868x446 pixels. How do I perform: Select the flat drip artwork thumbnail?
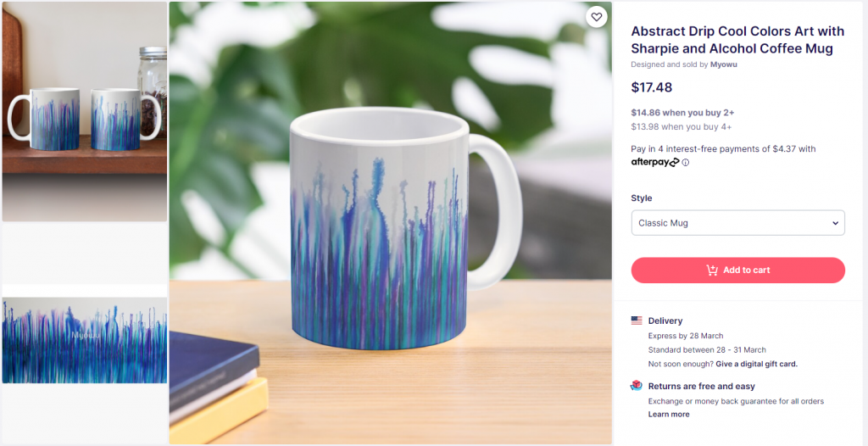coord(85,340)
